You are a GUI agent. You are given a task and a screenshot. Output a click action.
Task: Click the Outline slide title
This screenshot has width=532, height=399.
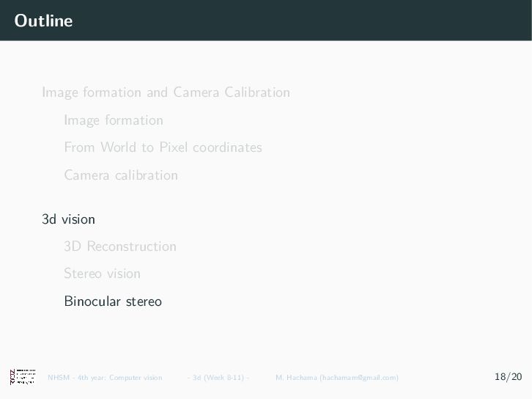point(43,21)
